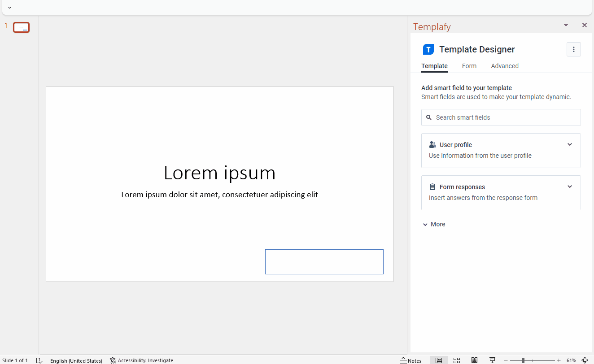The image size is (594, 364).
Task: Open Reading view from the status bar
Action: [474, 360]
